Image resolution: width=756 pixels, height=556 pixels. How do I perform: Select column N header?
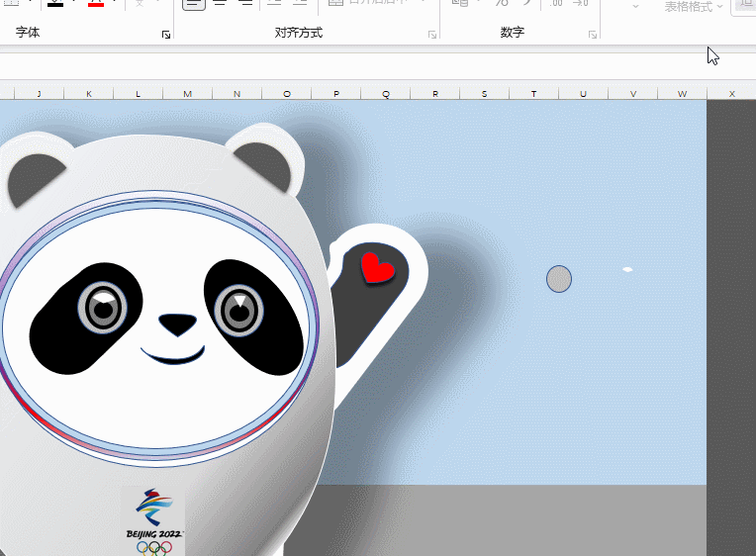(x=236, y=94)
